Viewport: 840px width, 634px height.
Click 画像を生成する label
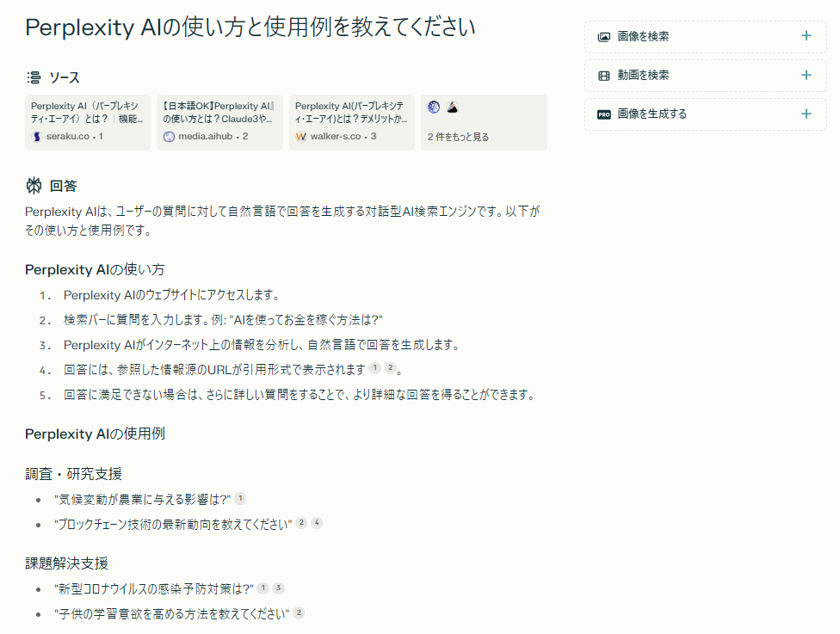[652, 114]
